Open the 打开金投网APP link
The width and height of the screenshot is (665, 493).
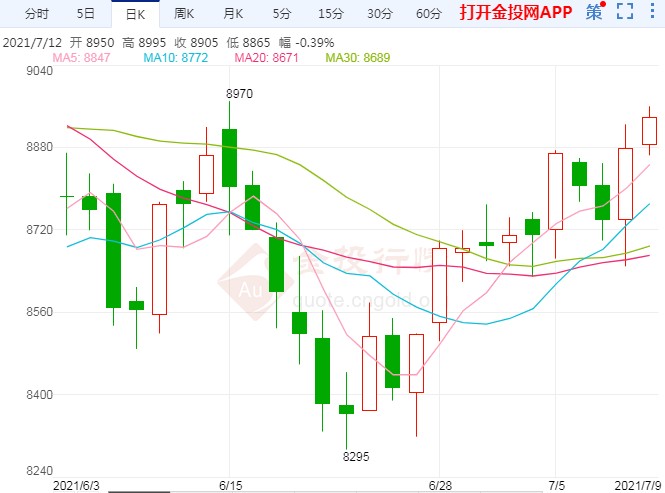515,13
